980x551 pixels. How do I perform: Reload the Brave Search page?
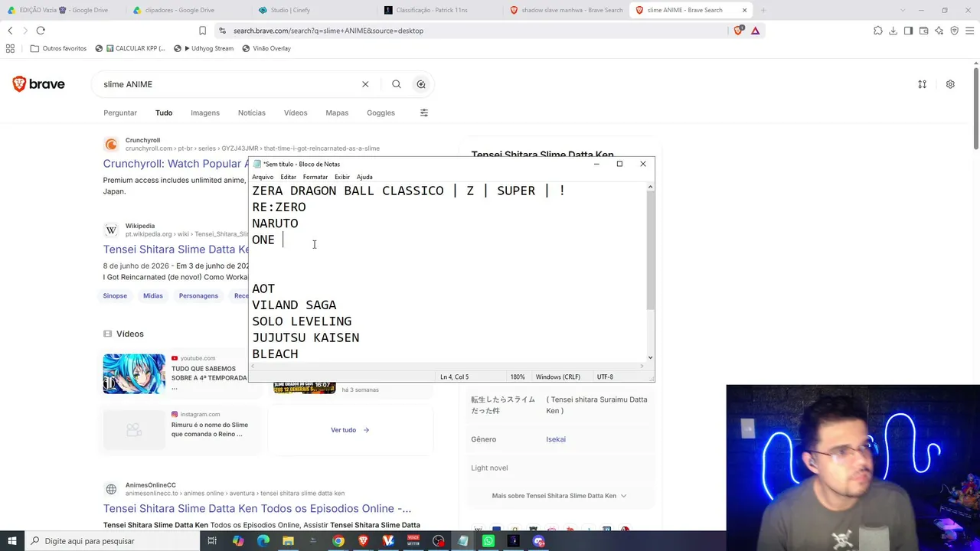coord(41,31)
